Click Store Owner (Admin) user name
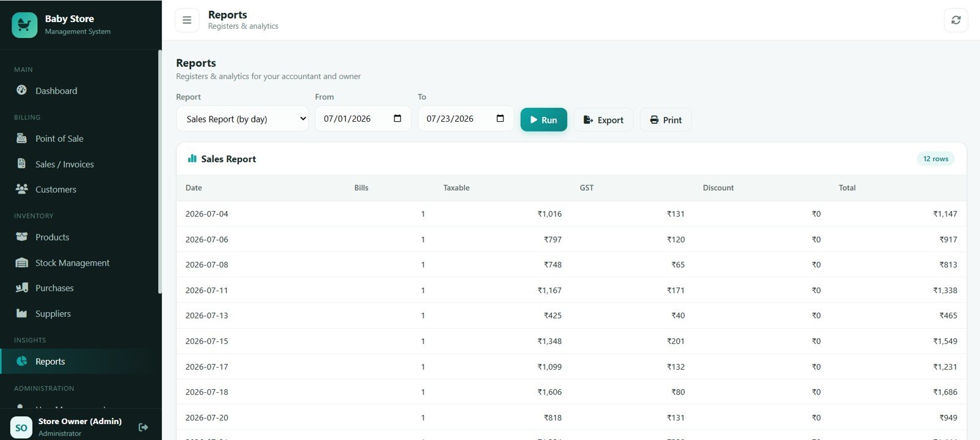Viewport: 980px width, 440px height. point(80,421)
